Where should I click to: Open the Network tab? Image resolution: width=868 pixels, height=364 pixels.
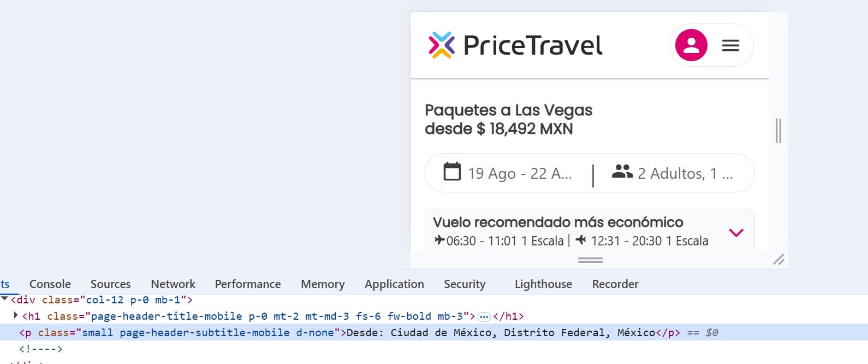pos(173,284)
